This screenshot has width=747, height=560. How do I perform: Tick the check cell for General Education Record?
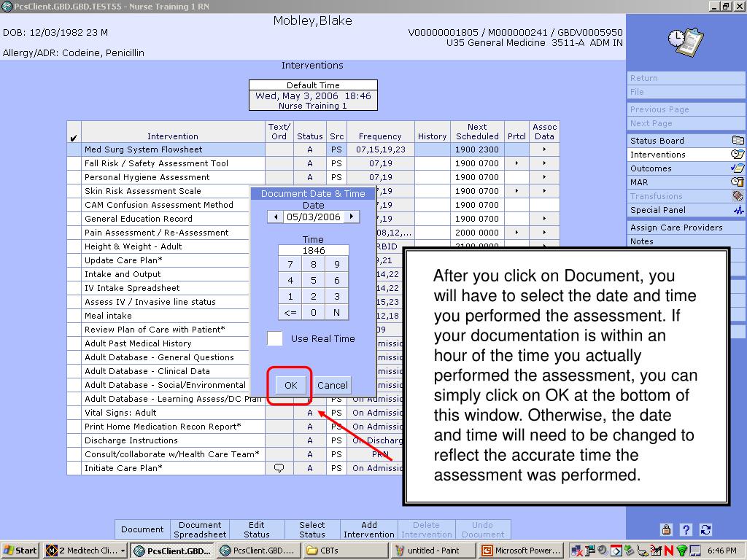click(74, 219)
